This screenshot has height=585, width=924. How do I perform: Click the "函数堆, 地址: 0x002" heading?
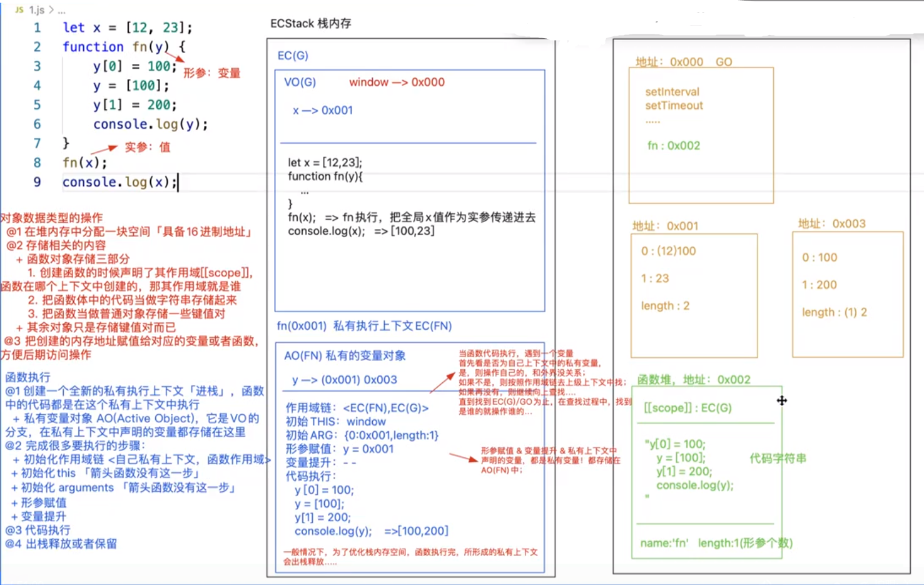[x=694, y=380]
